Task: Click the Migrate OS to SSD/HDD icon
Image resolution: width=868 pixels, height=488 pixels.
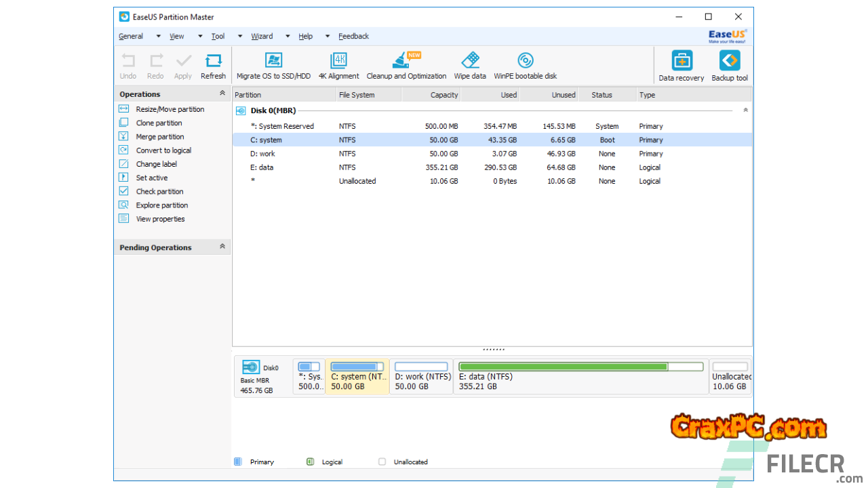Action: (x=273, y=61)
